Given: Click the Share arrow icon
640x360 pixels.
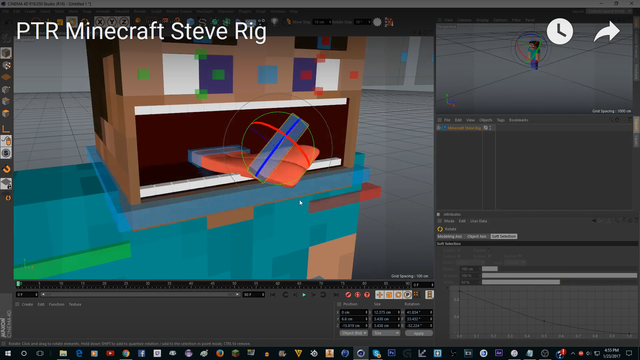Looking at the screenshot, I should [607, 32].
